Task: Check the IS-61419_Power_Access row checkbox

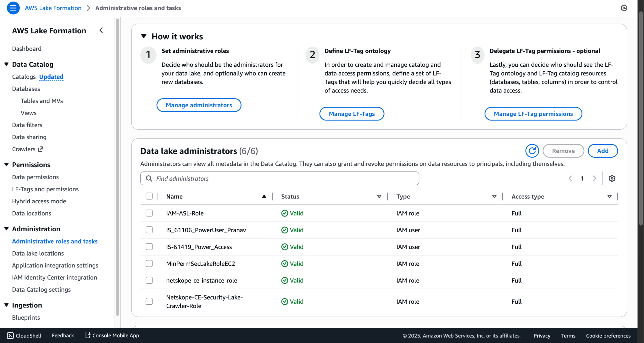Action: (149, 246)
